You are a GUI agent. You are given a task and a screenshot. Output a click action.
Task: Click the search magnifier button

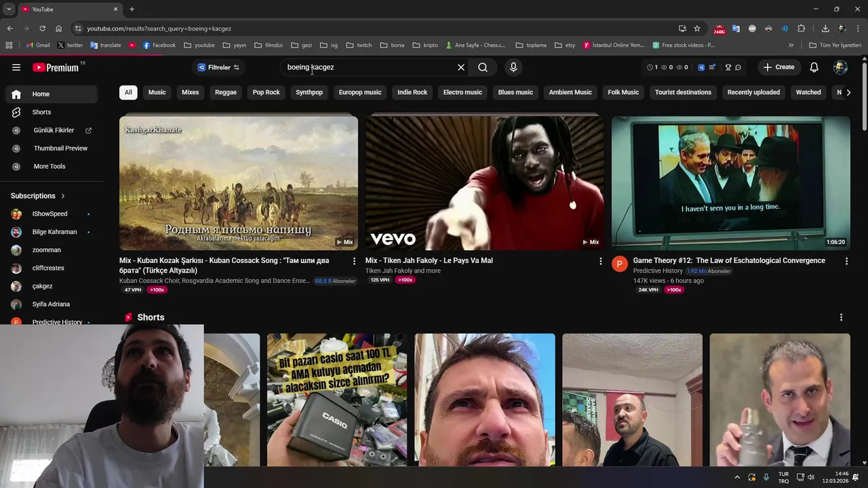tap(483, 67)
